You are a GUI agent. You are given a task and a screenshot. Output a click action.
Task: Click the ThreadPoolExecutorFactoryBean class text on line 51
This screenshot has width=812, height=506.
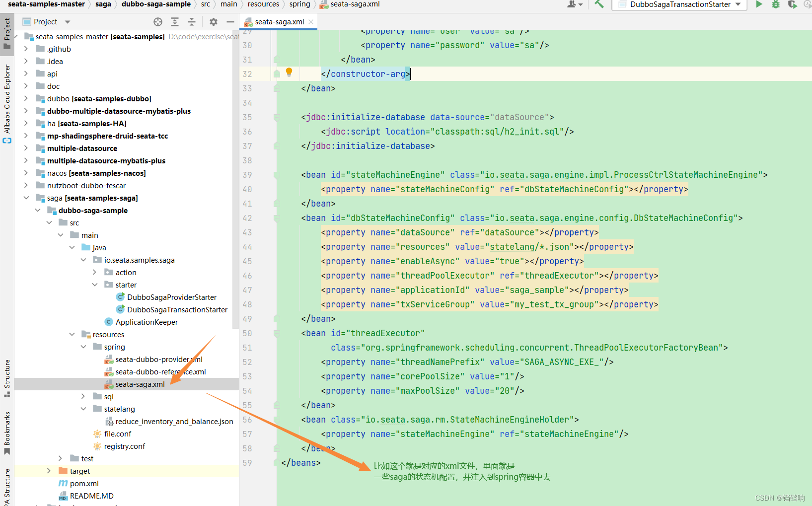646,348
